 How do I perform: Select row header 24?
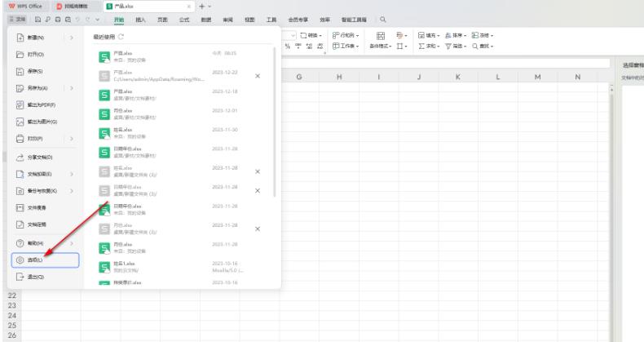12,315
